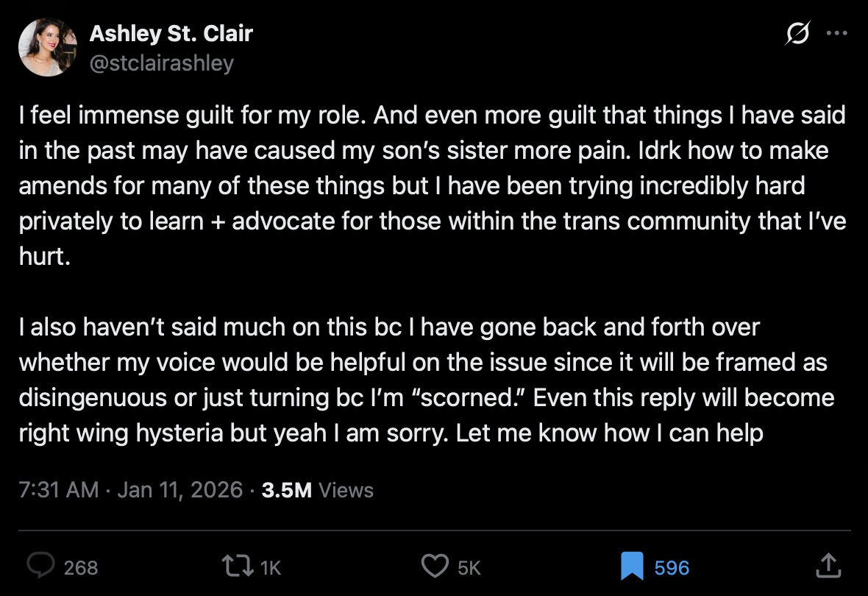
Task: Like the post with the heart icon
Action: click(x=435, y=566)
